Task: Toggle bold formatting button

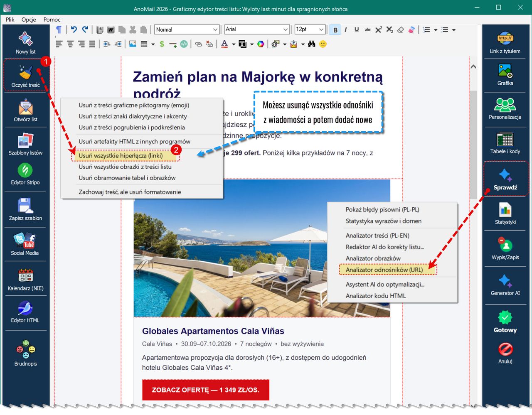Action: point(335,30)
